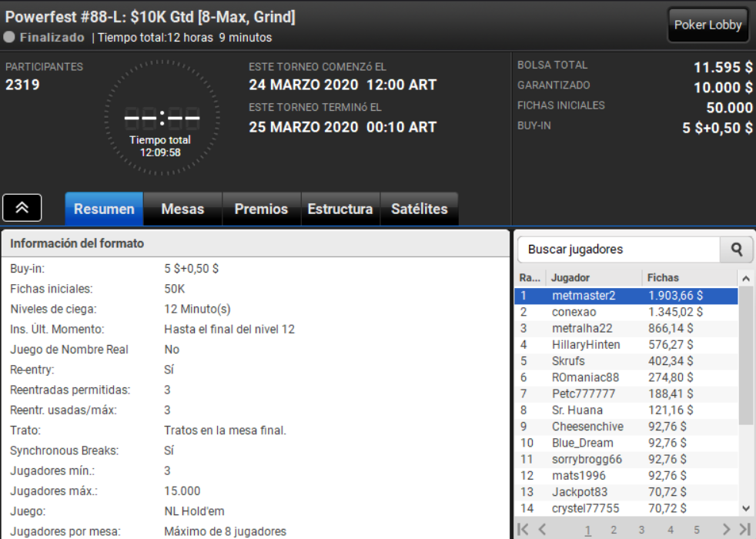756x539 pixels.
Task: Go to next page of players
Action: coord(726,529)
